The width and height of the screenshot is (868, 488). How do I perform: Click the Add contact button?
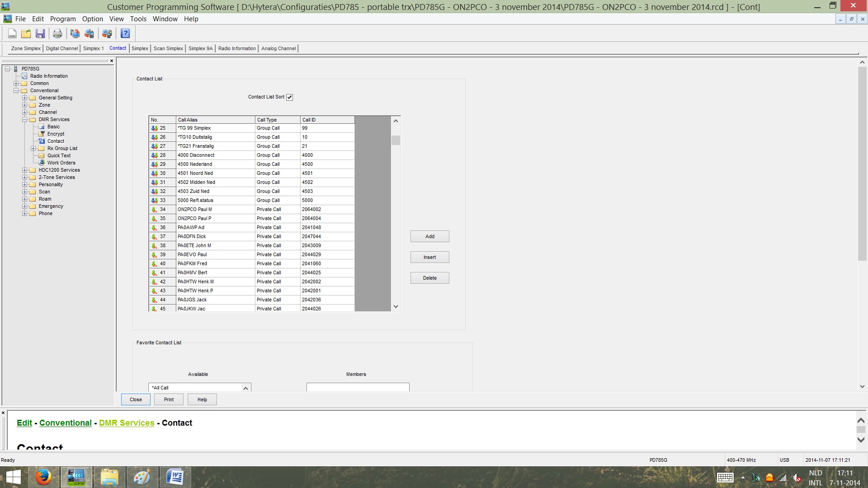point(430,236)
